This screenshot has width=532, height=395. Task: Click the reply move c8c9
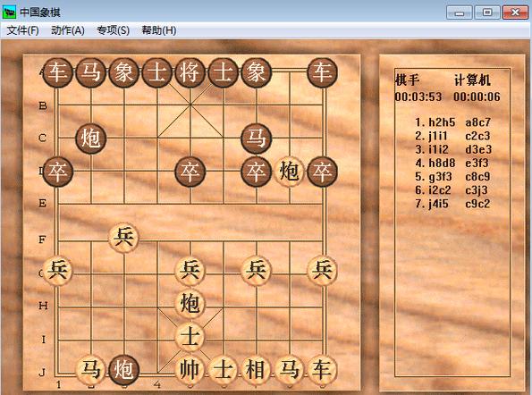coord(477,177)
